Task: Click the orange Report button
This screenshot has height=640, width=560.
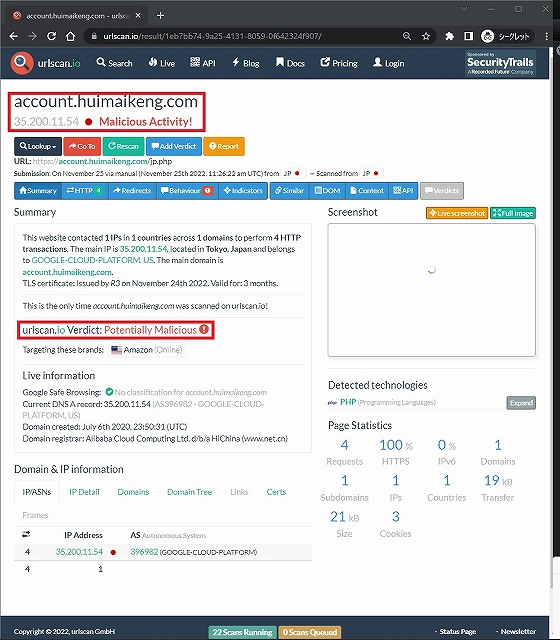Action: (224, 146)
